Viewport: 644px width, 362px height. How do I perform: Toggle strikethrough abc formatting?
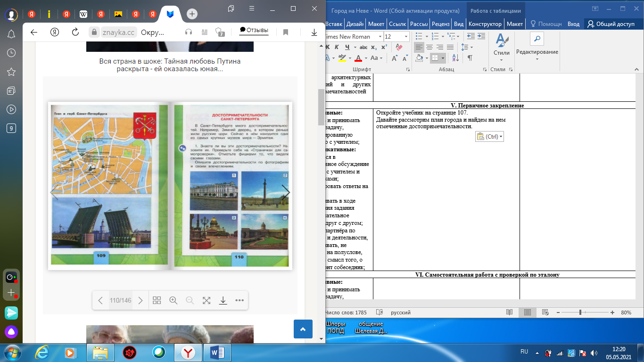[363, 47]
